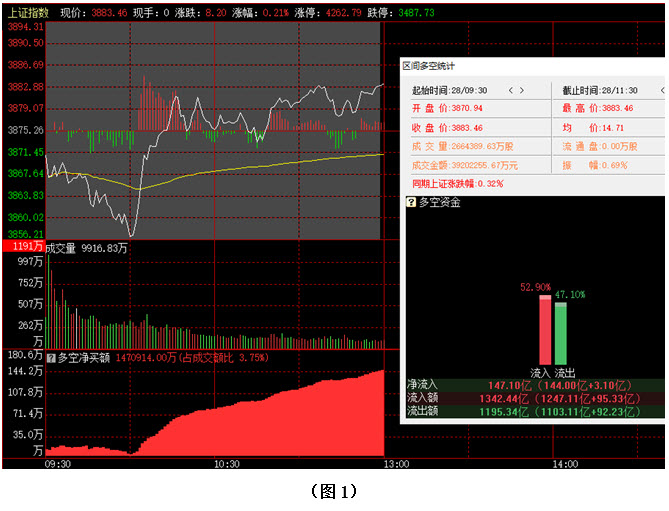Click the 13:00 time axis marker
The height and width of the screenshot is (511, 669).
(396, 465)
